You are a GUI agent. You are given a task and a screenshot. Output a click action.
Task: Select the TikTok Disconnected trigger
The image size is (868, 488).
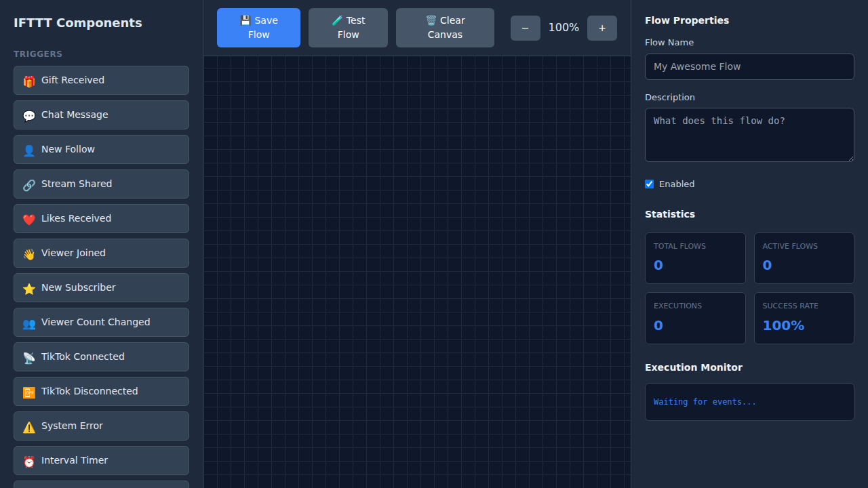click(x=100, y=391)
